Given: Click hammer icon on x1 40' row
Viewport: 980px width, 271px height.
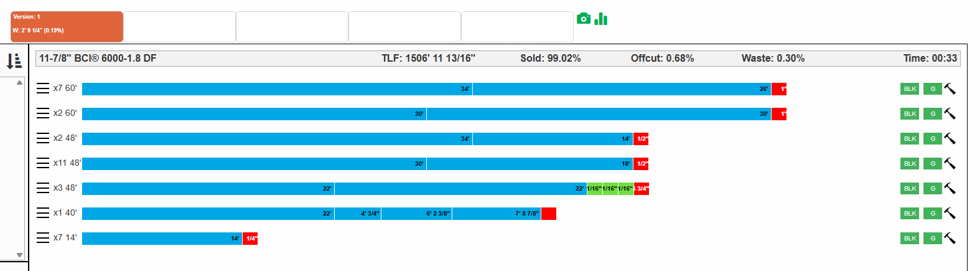Looking at the screenshot, I should tap(950, 213).
